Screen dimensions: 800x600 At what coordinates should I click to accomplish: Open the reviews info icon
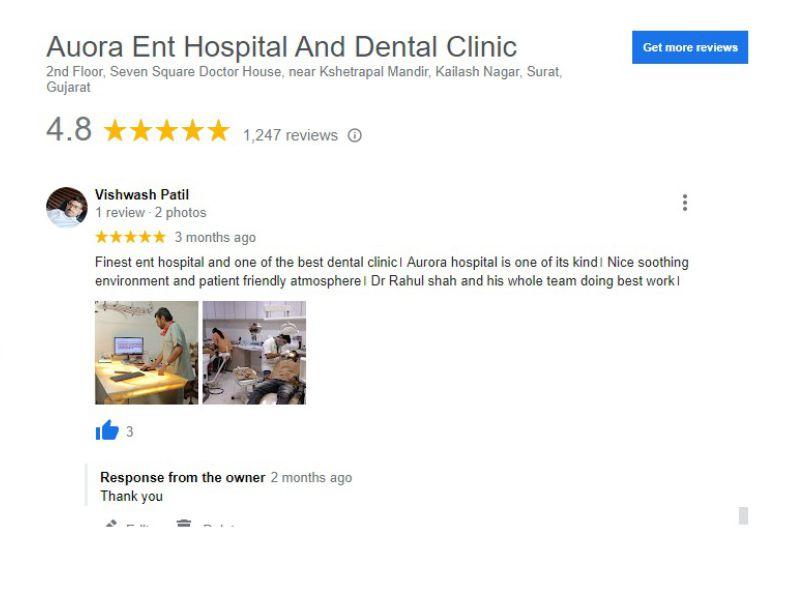[x=355, y=135]
